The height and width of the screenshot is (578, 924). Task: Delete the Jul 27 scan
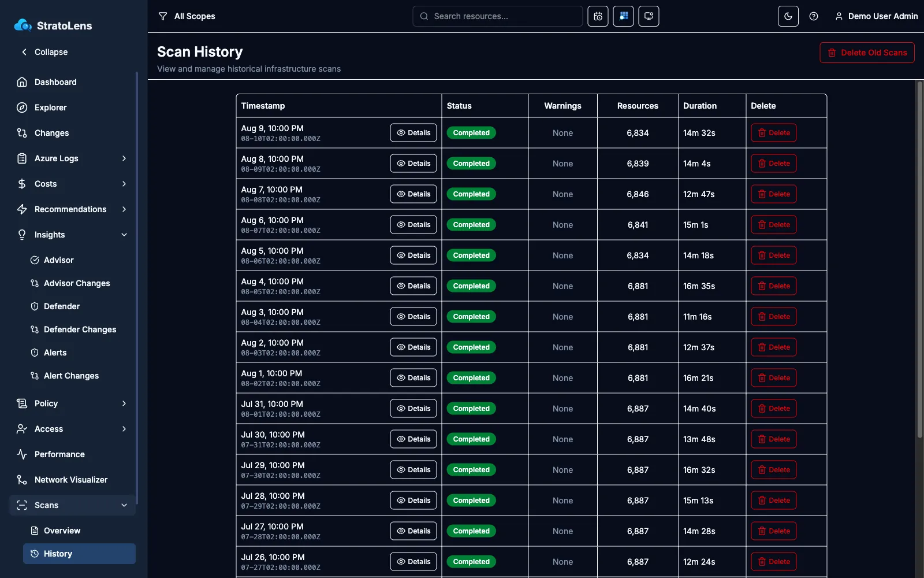[x=774, y=531]
